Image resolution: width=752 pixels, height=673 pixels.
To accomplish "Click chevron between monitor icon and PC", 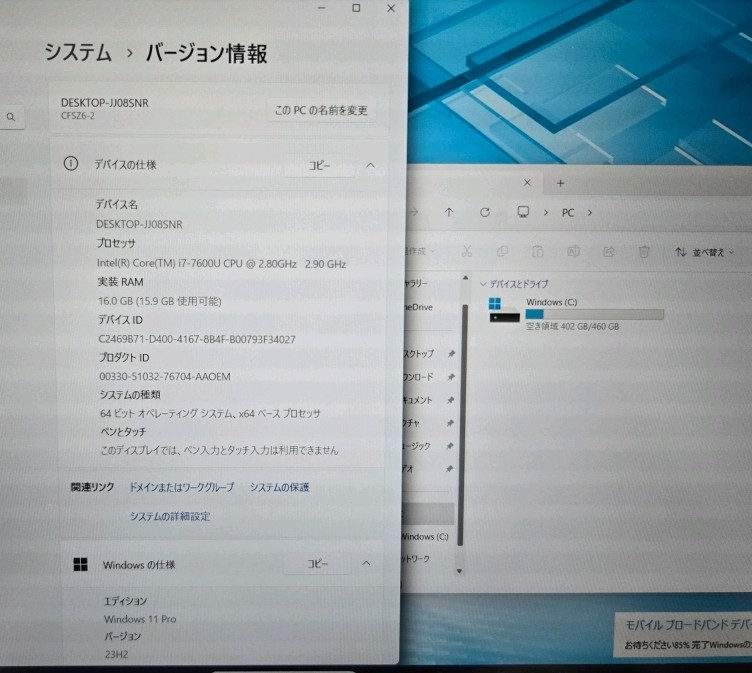I will 546,213.
